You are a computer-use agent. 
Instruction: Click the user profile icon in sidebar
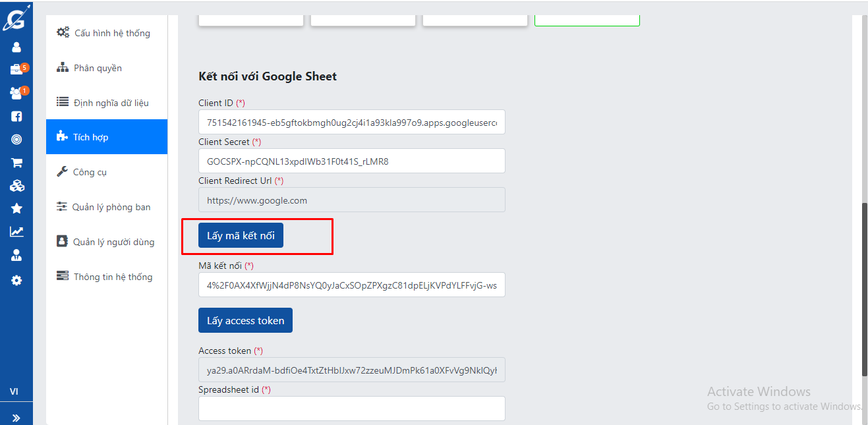[16, 47]
